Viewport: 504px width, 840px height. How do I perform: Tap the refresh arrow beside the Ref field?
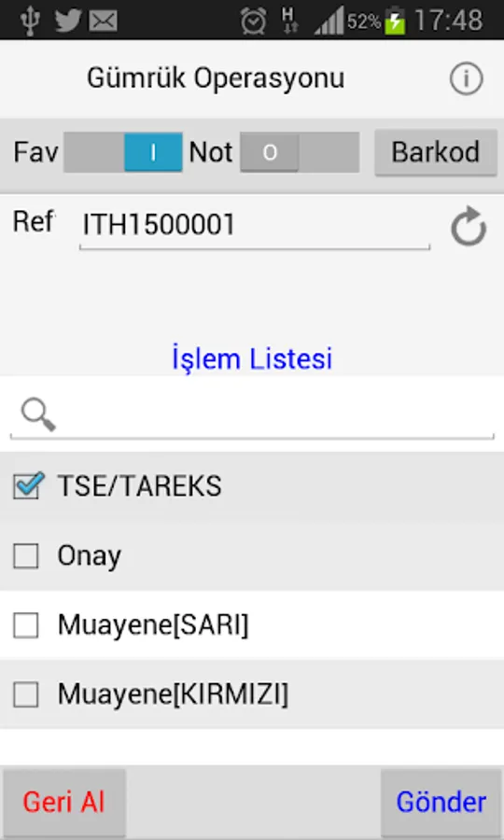pos(469,226)
